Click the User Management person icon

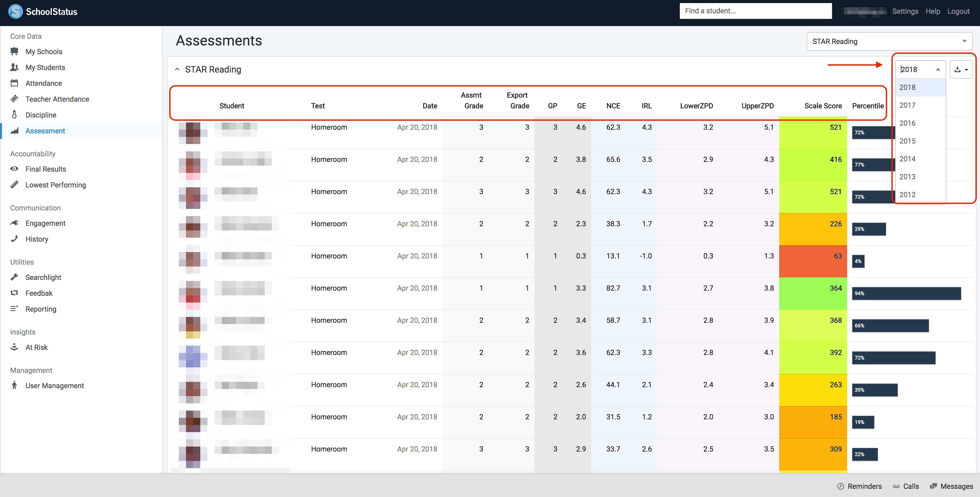pos(15,385)
